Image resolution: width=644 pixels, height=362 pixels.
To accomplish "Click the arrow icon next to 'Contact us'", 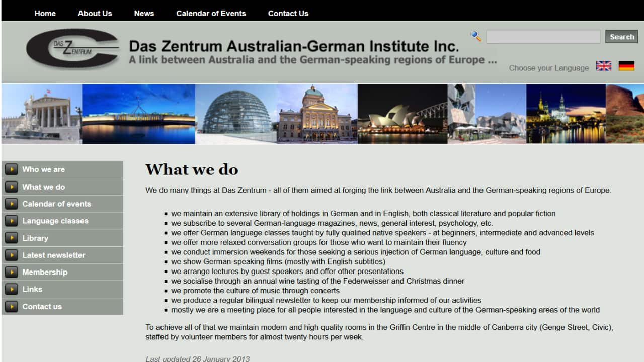I will point(11,306).
